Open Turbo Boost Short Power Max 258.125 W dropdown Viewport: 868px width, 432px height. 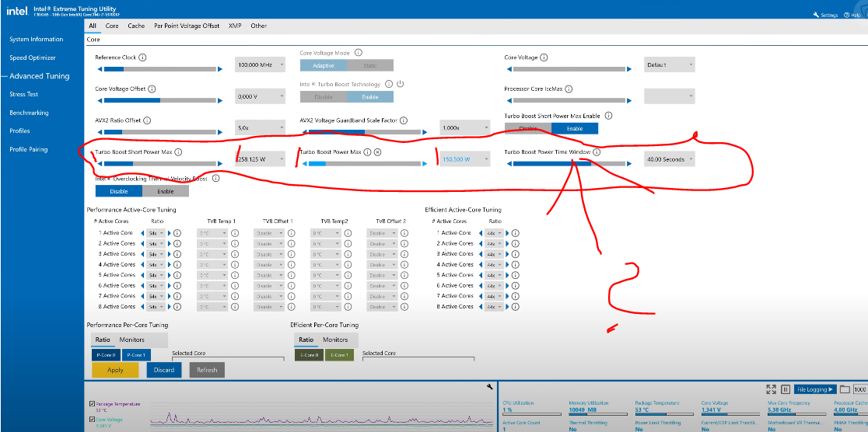click(x=261, y=159)
